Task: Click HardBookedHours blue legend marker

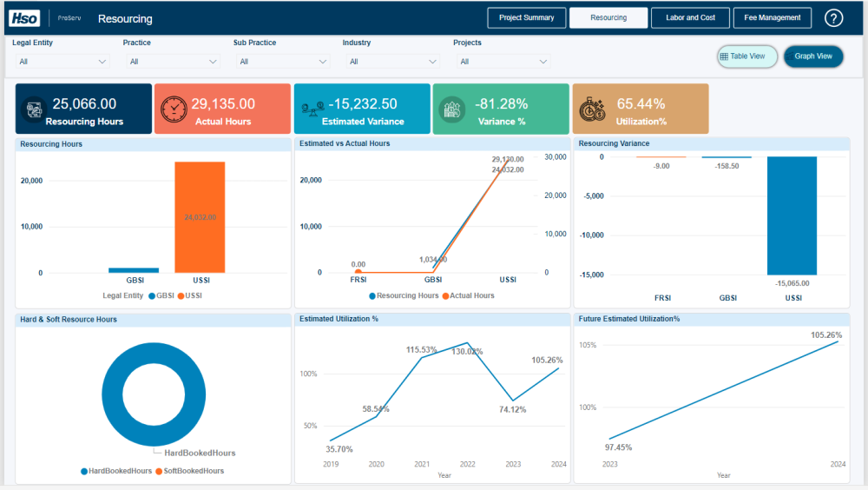Action: tap(84, 471)
